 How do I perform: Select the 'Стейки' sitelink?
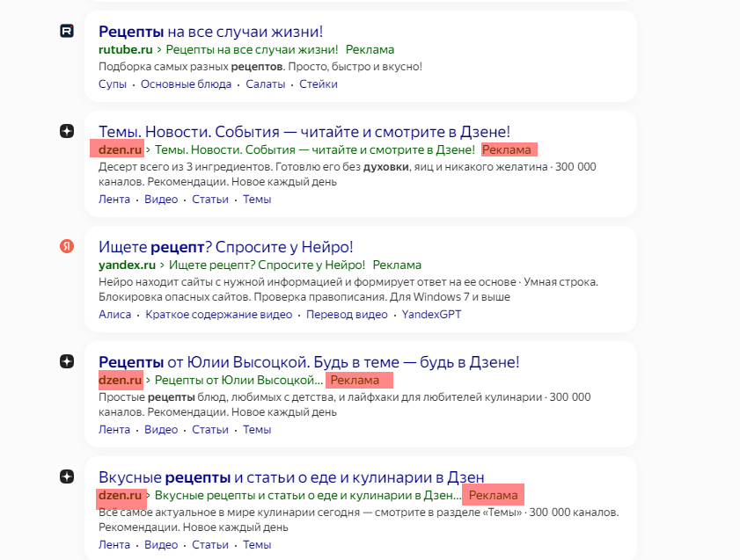click(x=319, y=84)
